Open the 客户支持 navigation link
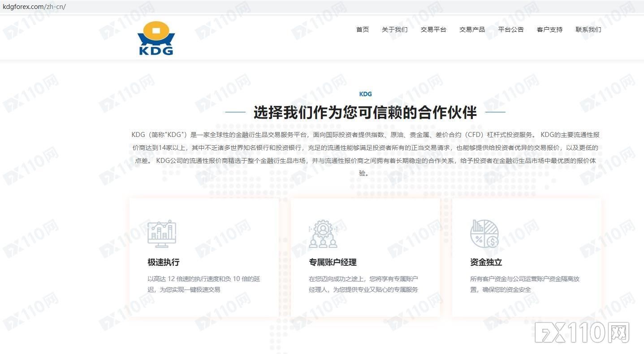Image resolution: width=644 pixels, height=354 pixels. click(x=549, y=30)
